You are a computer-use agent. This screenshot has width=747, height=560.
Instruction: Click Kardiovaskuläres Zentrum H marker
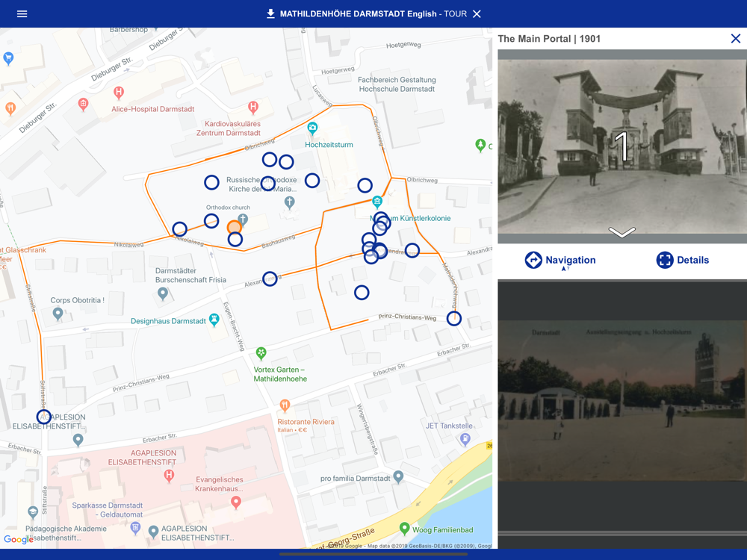253,107
